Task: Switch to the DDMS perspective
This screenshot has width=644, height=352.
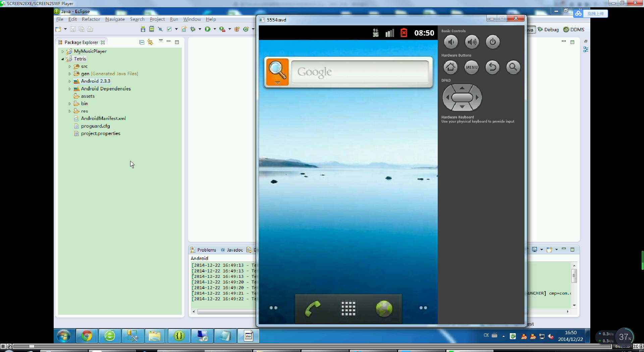Action: tap(574, 30)
